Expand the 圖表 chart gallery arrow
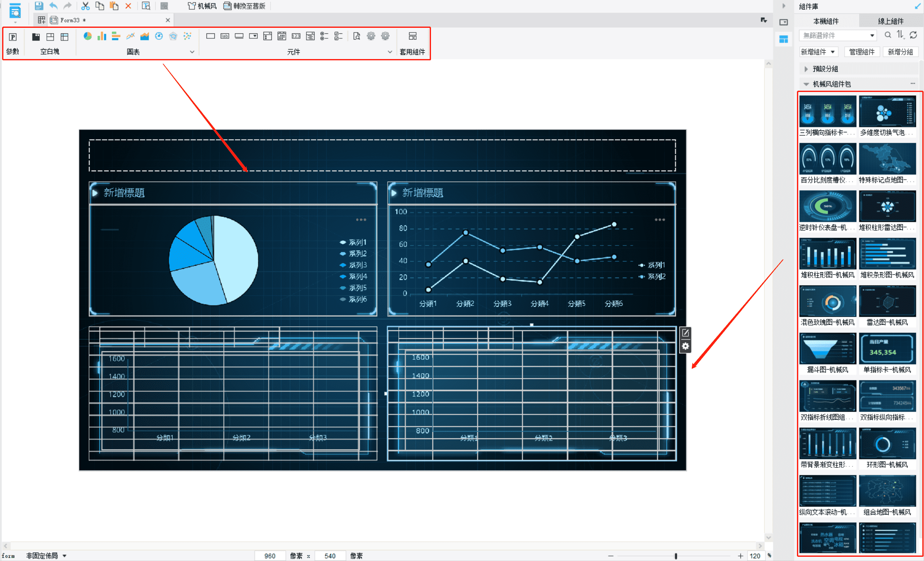This screenshot has width=924, height=561. click(192, 52)
